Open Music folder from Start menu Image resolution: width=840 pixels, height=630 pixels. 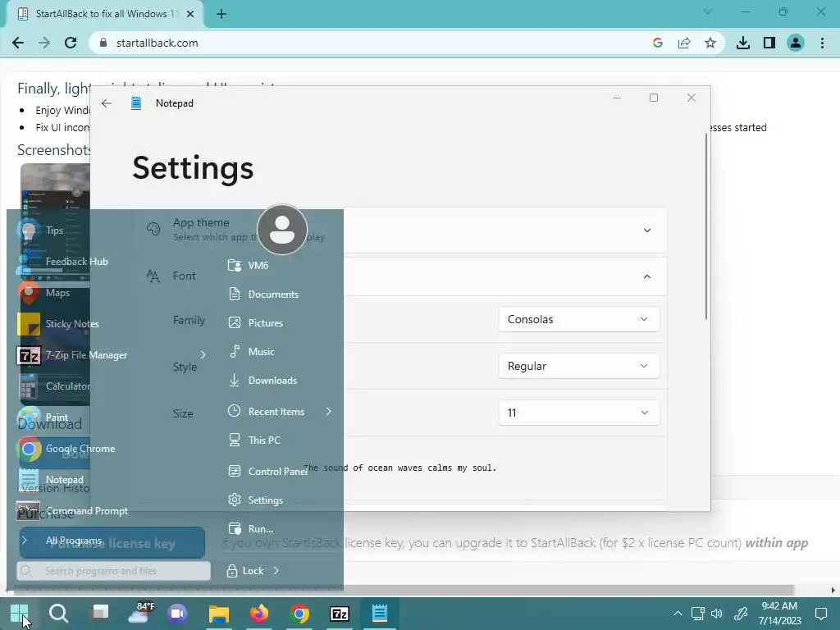[261, 352]
